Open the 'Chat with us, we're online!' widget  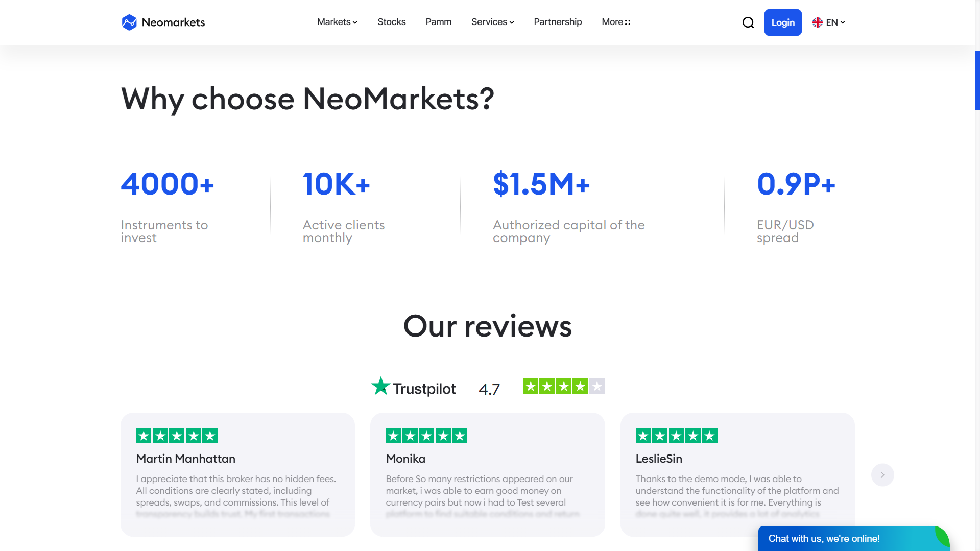(854, 538)
